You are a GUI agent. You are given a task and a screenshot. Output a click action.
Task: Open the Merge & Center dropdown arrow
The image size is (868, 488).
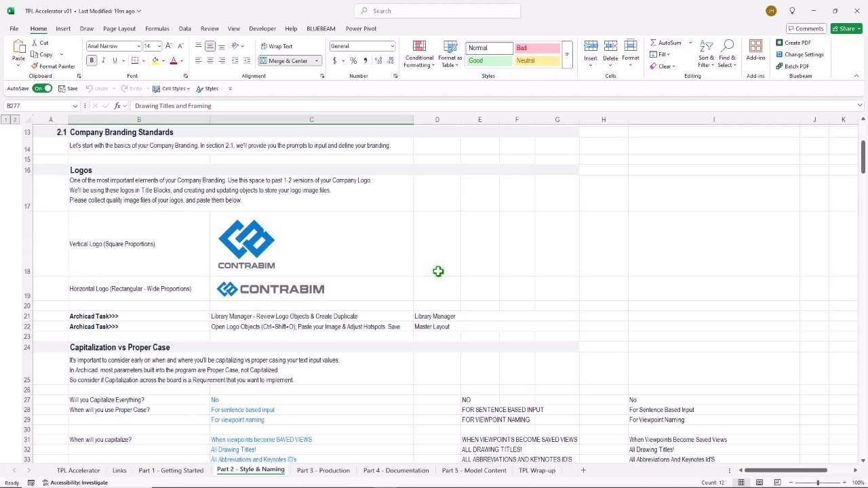point(317,61)
